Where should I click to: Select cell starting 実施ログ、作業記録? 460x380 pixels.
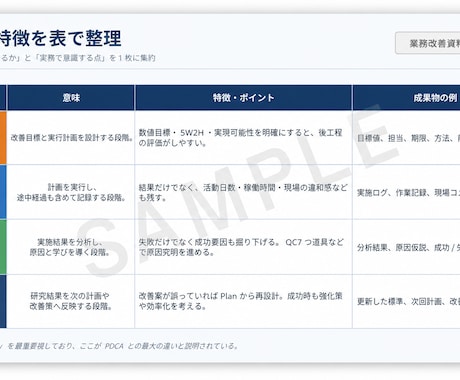[406, 192]
